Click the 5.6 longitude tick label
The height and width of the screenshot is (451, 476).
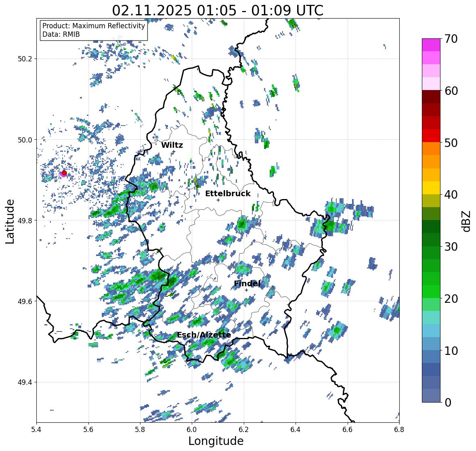coord(88,429)
